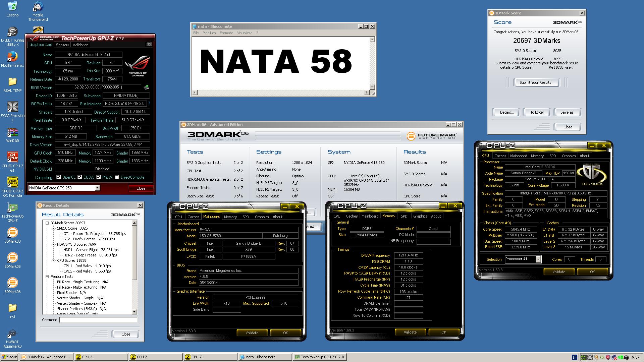Click the Result Details vertical scrollbar thumb
Image resolution: width=644 pixels, height=362 pixels.
(x=135, y=252)
